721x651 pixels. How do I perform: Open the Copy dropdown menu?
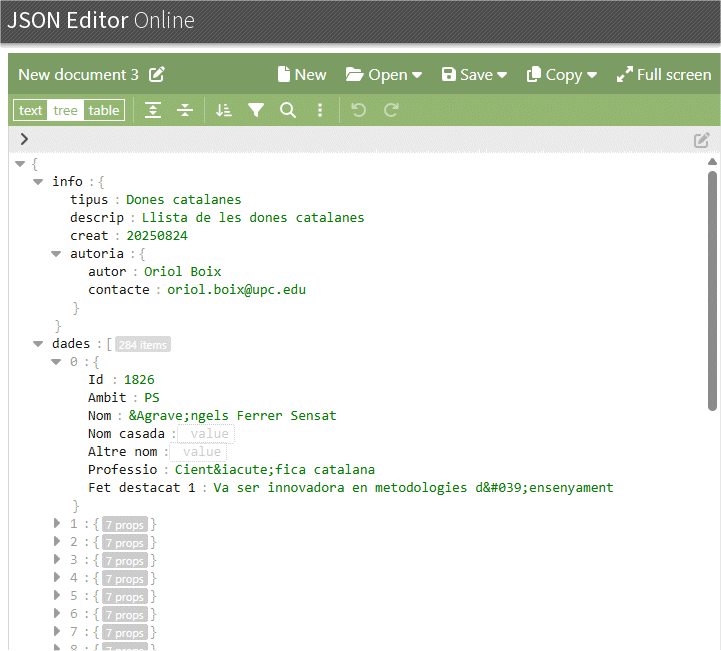561,74
